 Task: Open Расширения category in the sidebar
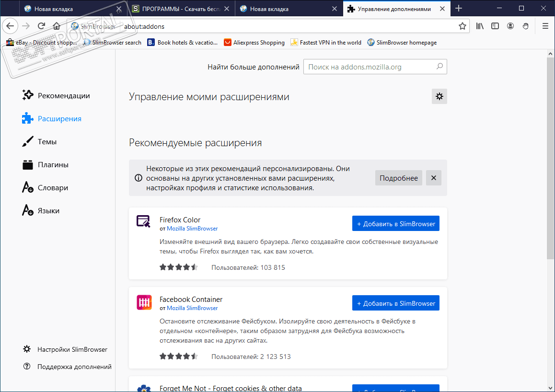(x=52, y=118)
